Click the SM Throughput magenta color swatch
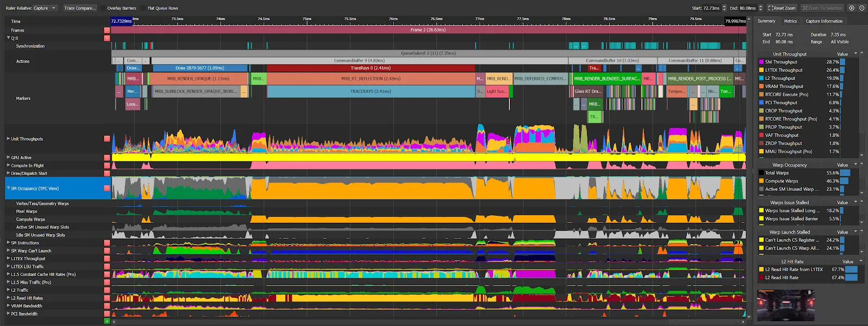Image resolution: width=868 pixels, height=326 pixels. tap(761, 62)
